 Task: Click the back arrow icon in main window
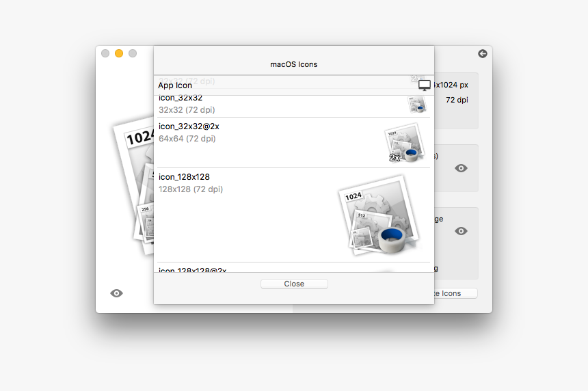click(483, 53)
